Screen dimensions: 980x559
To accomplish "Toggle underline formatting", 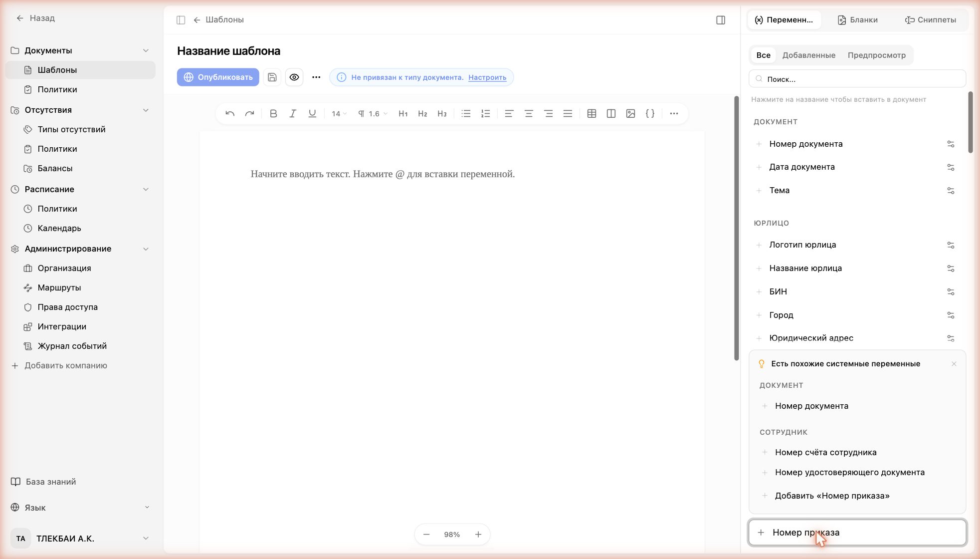I will (x=312, y=114).
